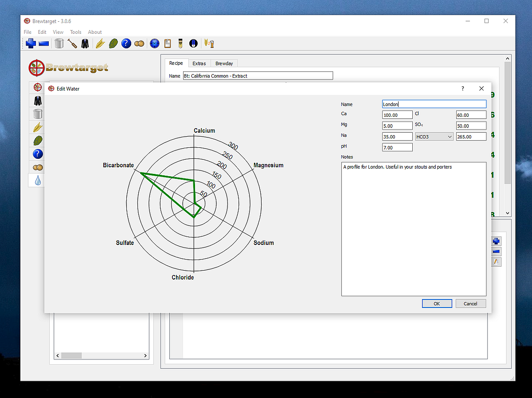This screenshot has width=532, height=398.
Task: Click the Edit Water dialog help question mark
Action: click(x=463, y=88)
